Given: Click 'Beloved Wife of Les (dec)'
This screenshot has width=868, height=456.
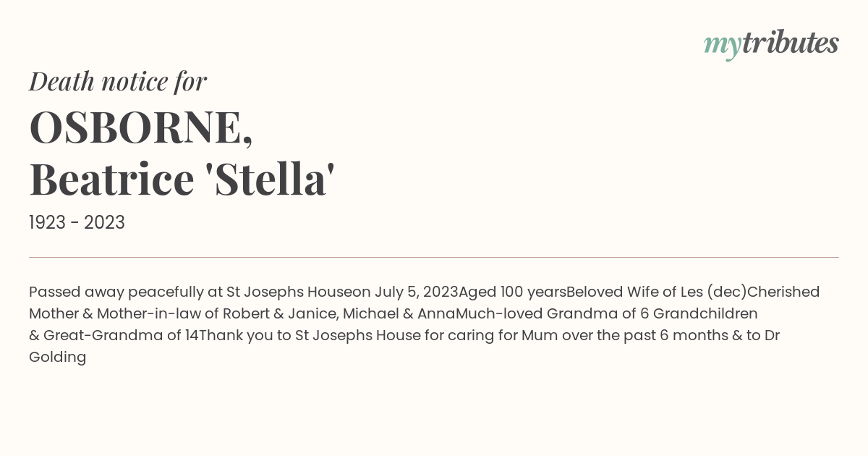Looking at the screenshot, I should 656,292.
